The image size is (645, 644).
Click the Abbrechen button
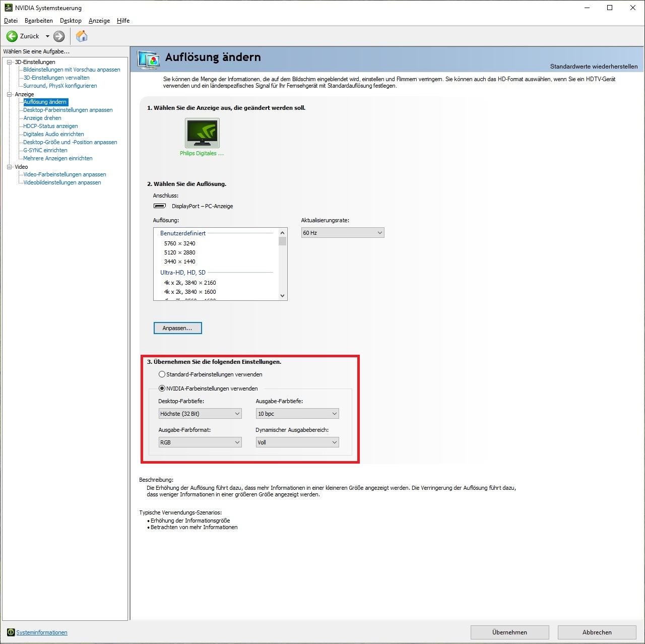click(x=597, y=632)
